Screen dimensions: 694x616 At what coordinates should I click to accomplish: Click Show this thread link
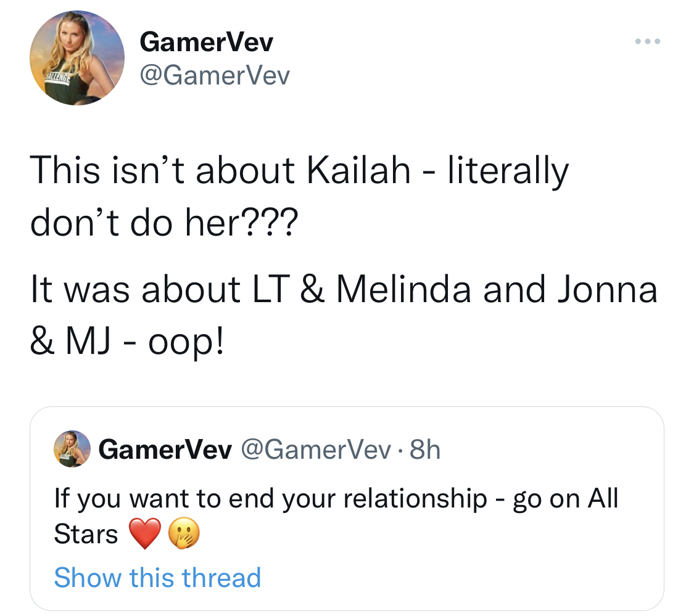click(157, 578)
